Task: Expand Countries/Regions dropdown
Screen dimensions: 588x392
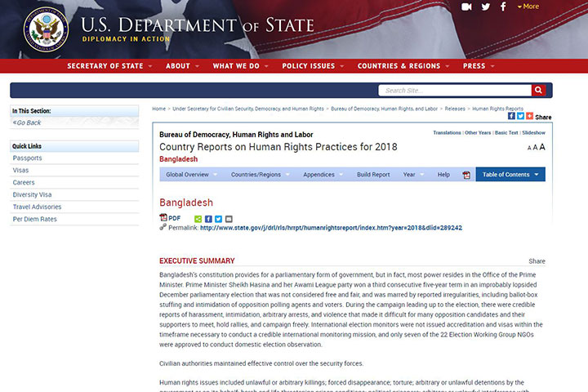Action: tap(261, 175)
